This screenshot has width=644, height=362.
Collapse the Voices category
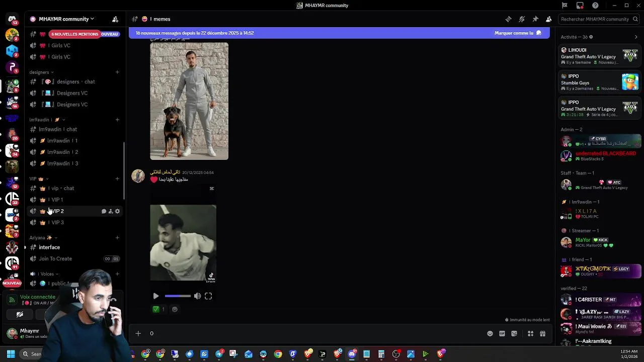click(44, 274)
